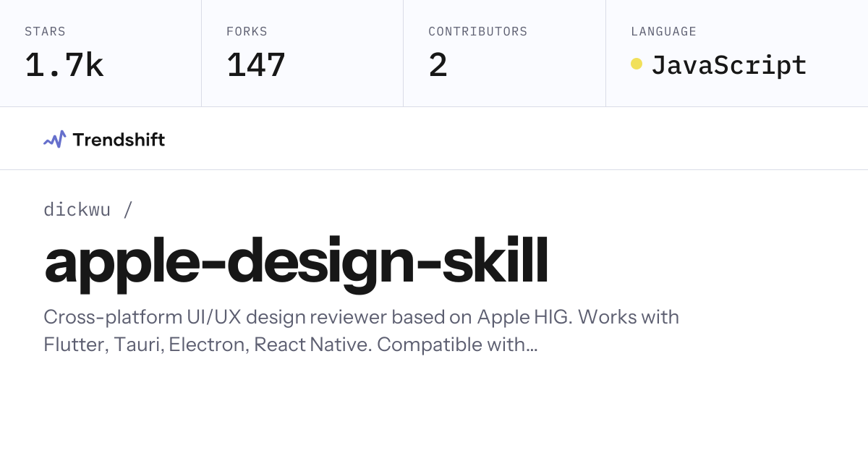
Task: Select the JavaScript language text
Action: tap(729, 65)
